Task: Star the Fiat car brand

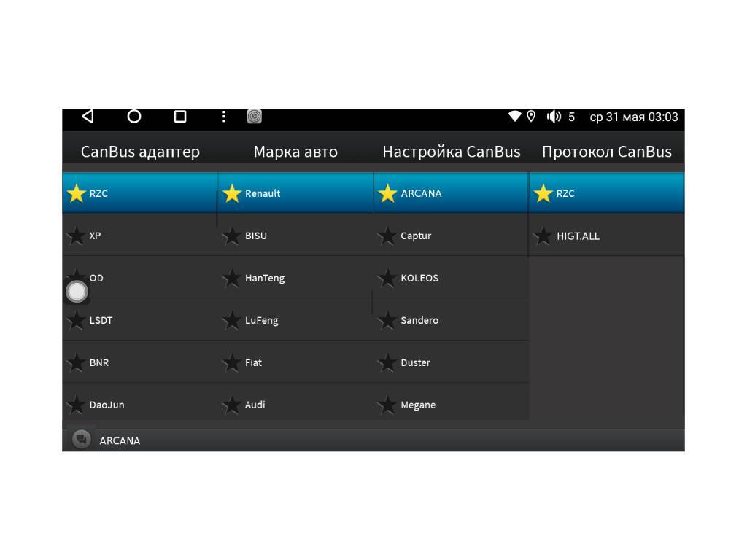Action: (232, 363)
